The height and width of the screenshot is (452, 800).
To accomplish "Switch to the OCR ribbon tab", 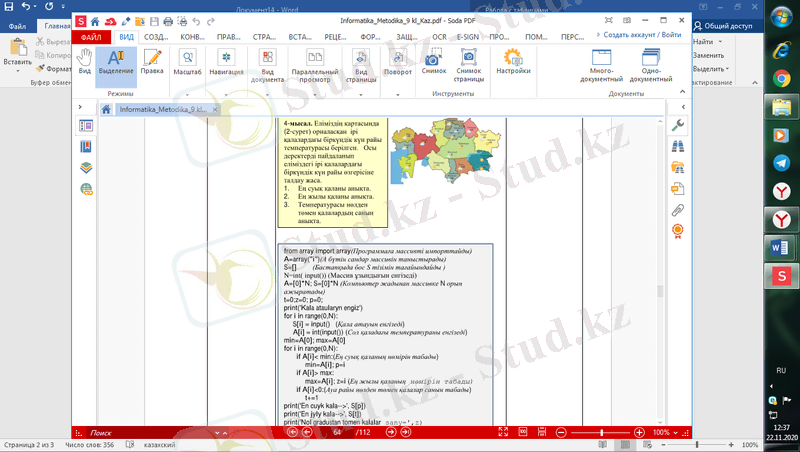I will click(x=438, y=36).
